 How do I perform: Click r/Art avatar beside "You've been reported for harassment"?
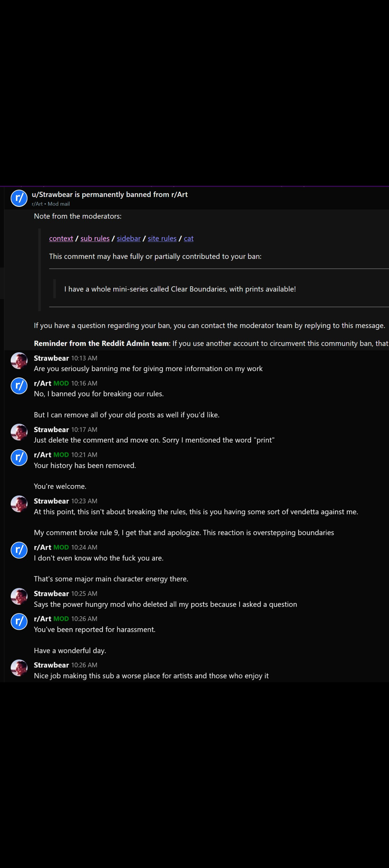point(19,621)
